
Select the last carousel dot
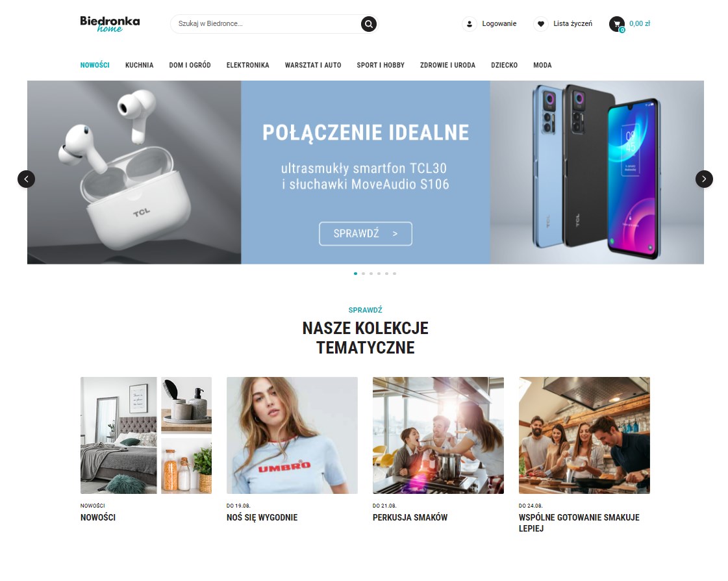tap(395, 274)
